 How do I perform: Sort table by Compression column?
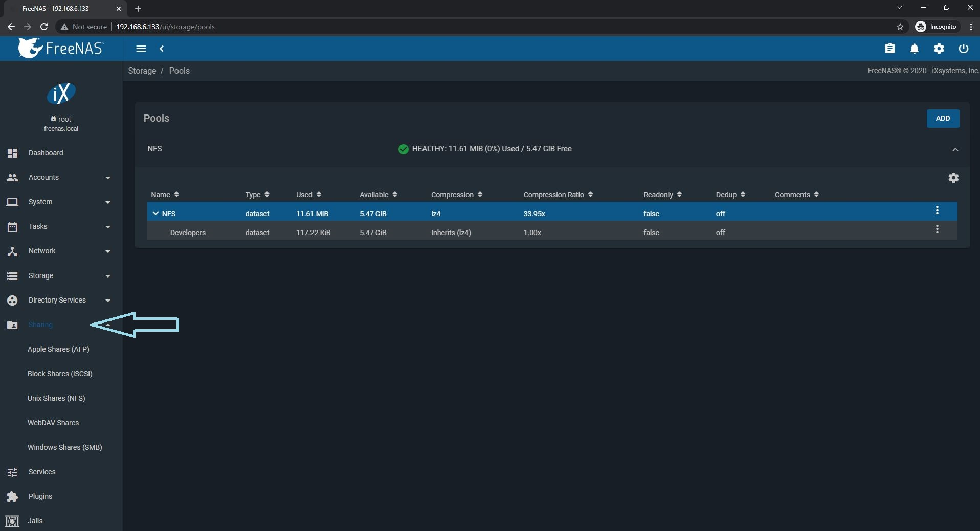pos(457,195)
